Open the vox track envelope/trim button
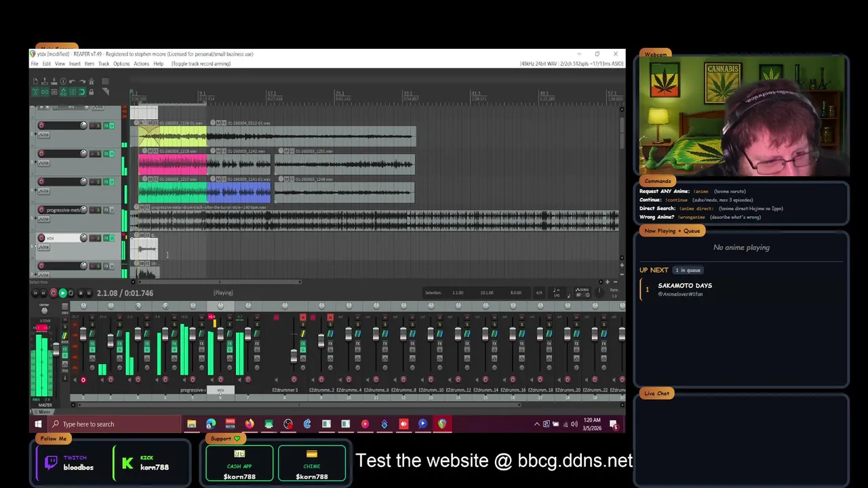 point(43,247)
